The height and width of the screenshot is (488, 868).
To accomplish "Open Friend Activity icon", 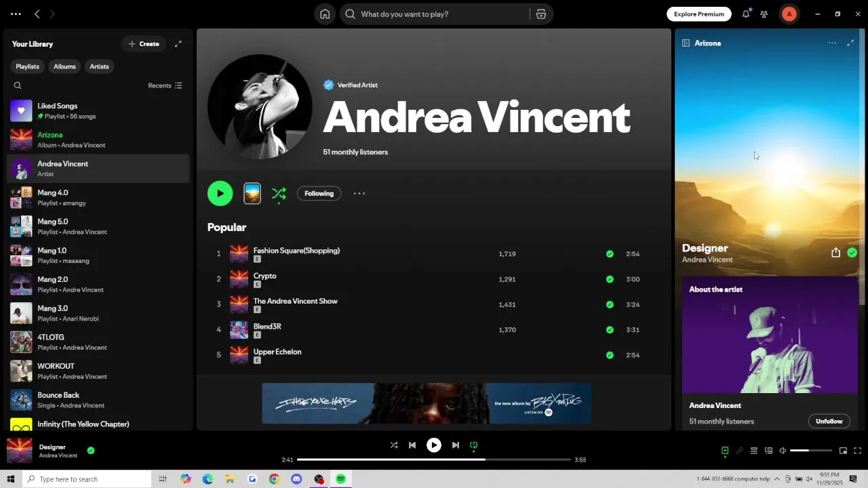I will click(764, 14).
